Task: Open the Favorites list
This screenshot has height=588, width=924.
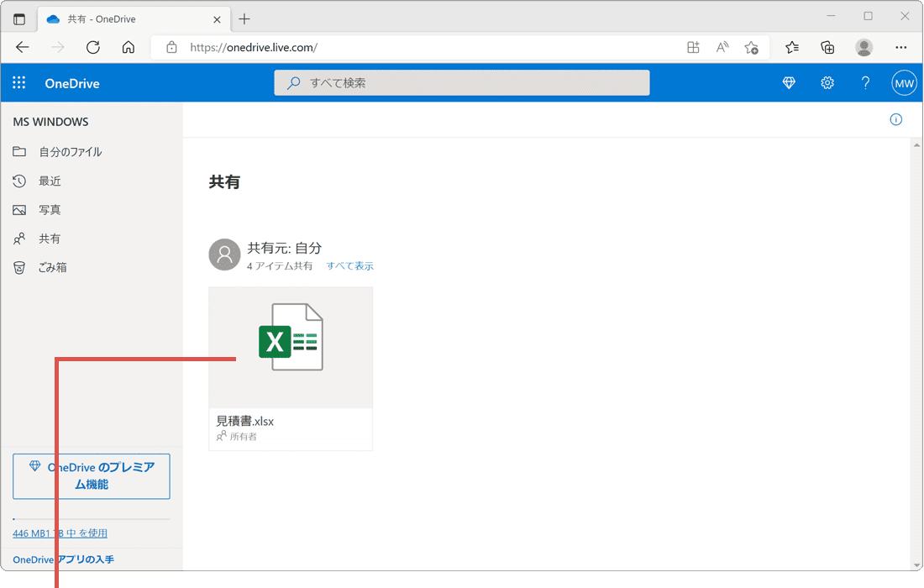Action: (792, 47)
